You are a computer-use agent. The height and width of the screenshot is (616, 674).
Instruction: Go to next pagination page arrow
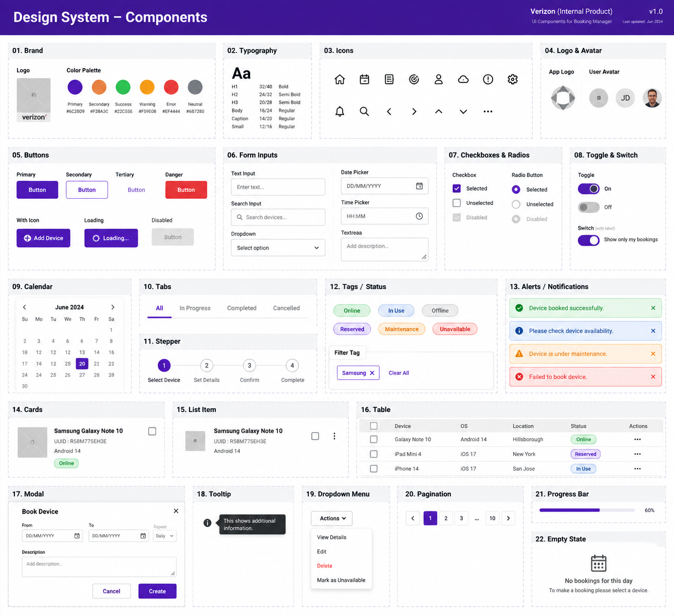click(509, 518)
